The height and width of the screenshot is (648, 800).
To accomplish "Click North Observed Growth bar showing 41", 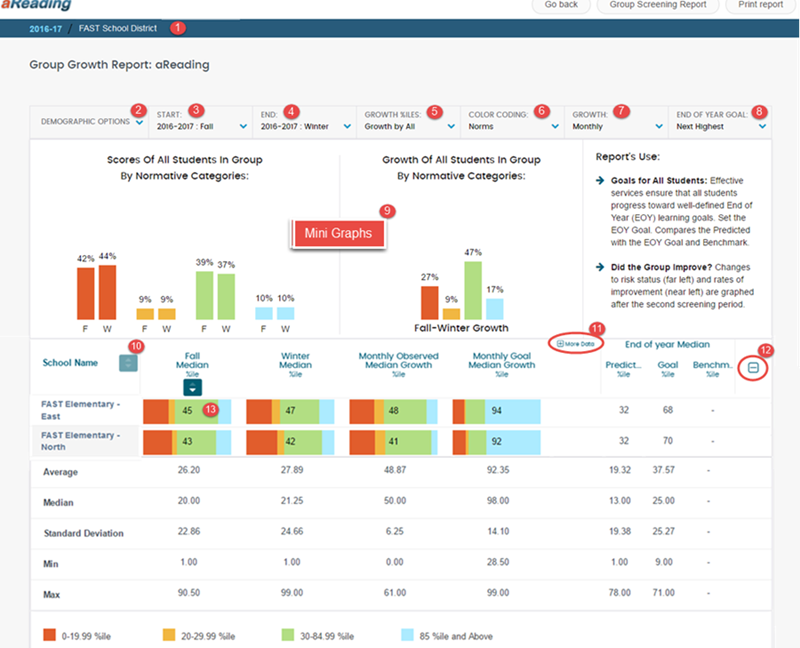I will pos(393,442).
